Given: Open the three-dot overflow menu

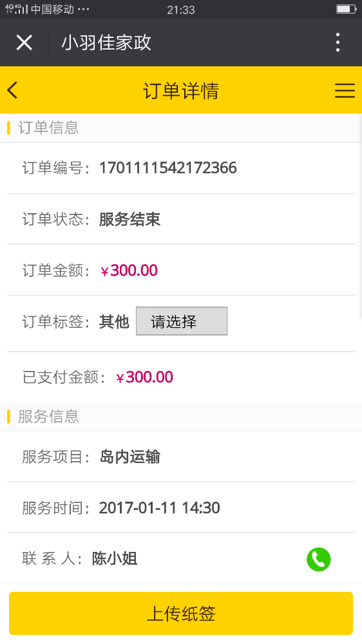Looking at the screenshot, I should 338,43.
